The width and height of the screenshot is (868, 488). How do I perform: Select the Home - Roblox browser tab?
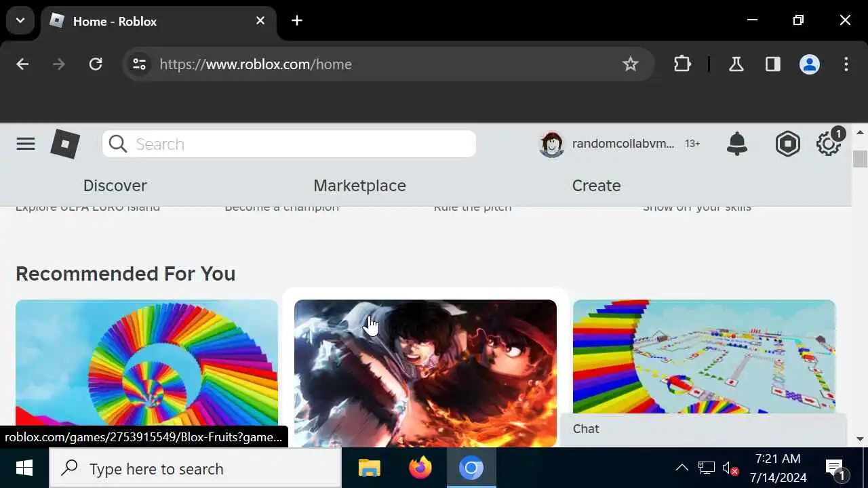click(x=159, y=21)
